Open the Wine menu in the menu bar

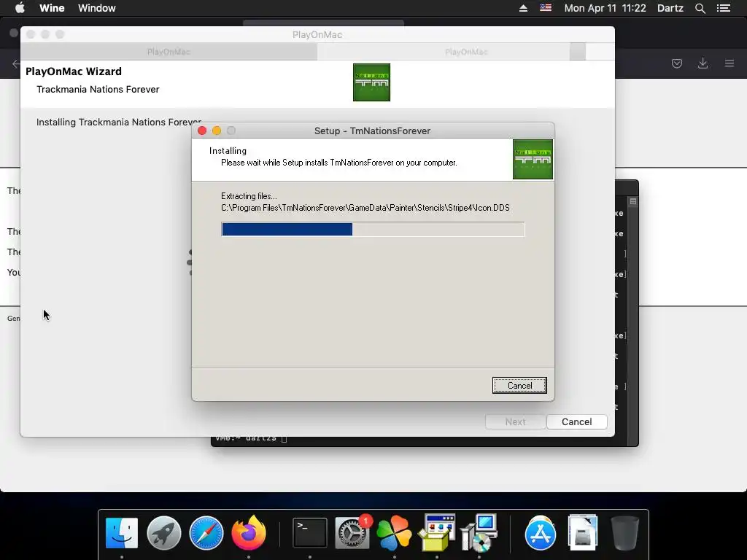point(52,8)
